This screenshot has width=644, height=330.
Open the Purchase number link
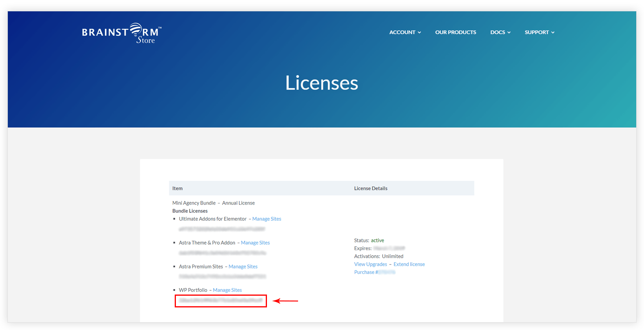pyautogui.click(x=375, y=272)
